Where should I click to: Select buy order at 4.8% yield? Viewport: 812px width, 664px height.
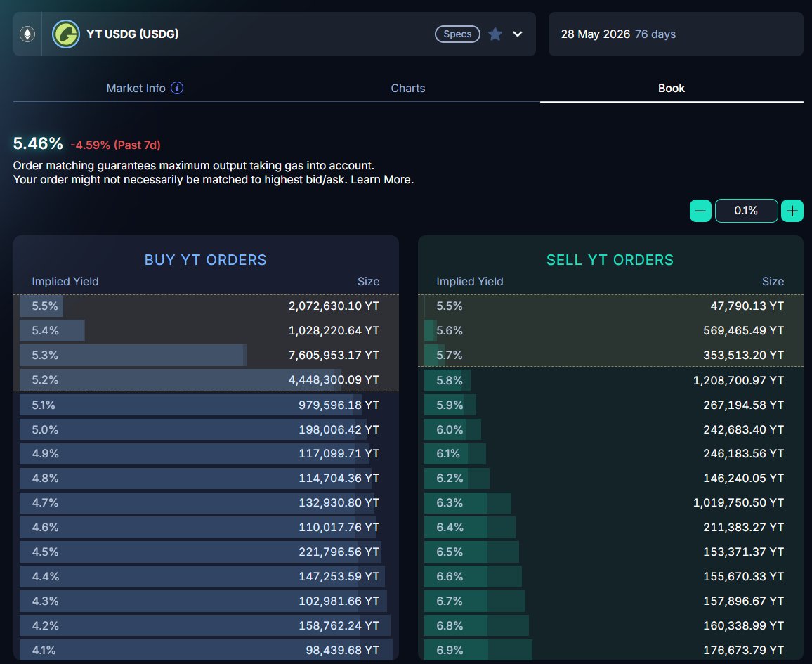pyautogui.click(x=206, y=478)
